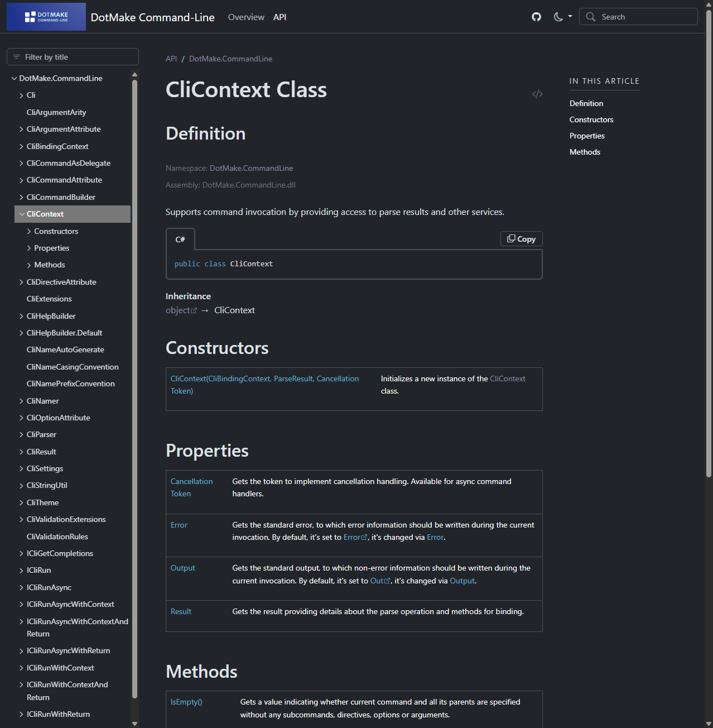This screenshot has width=713, height=728.
Task: Select CliExtensions in sidebar
Action: 49,299
